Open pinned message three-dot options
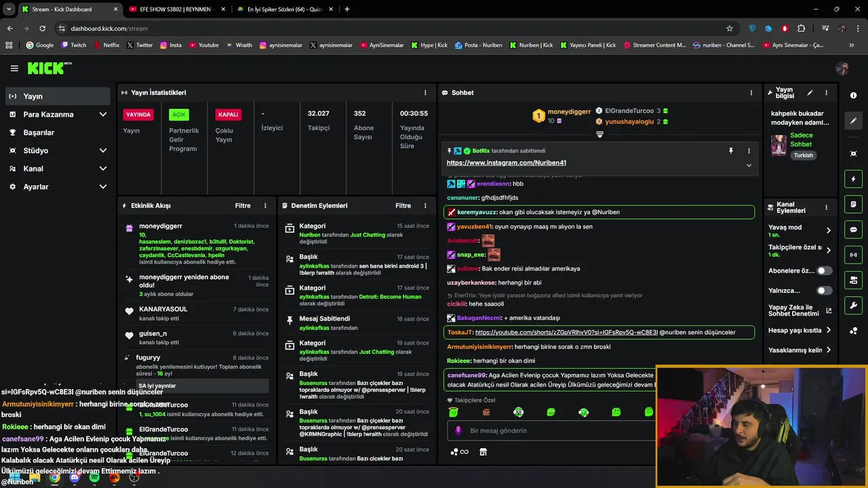 (749, 150)
